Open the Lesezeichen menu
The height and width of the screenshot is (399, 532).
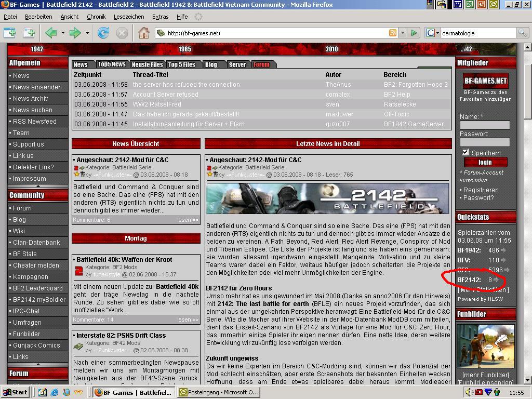(x=129, y=17)
